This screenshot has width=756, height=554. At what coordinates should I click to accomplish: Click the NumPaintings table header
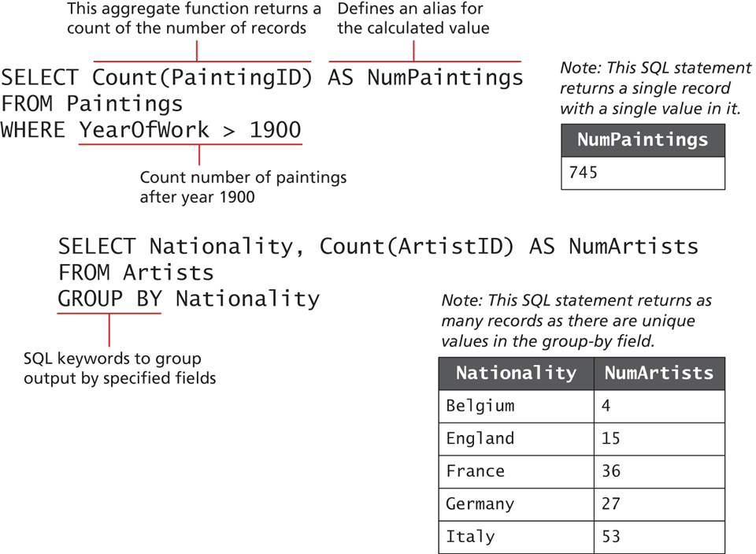click(x=643, y=140)
